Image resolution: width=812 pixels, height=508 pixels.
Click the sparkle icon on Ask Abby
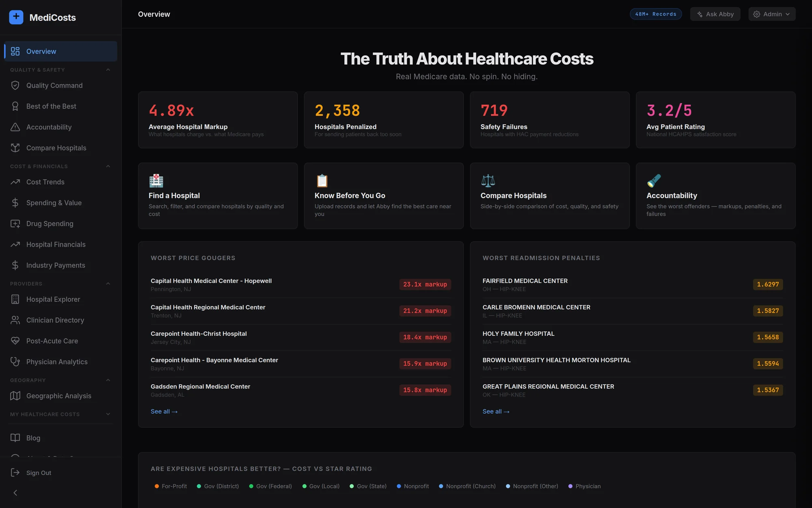point(700,14)
